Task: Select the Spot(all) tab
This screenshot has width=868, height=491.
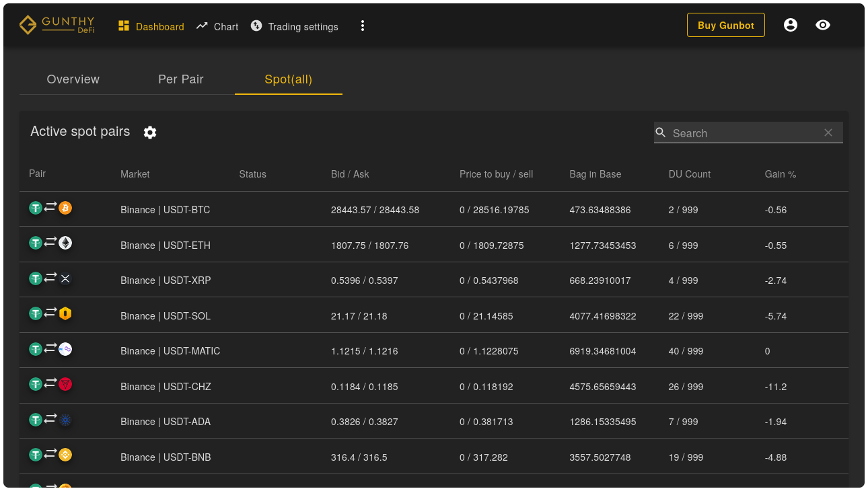Action: pyautogui.click(x=288, y=79)
